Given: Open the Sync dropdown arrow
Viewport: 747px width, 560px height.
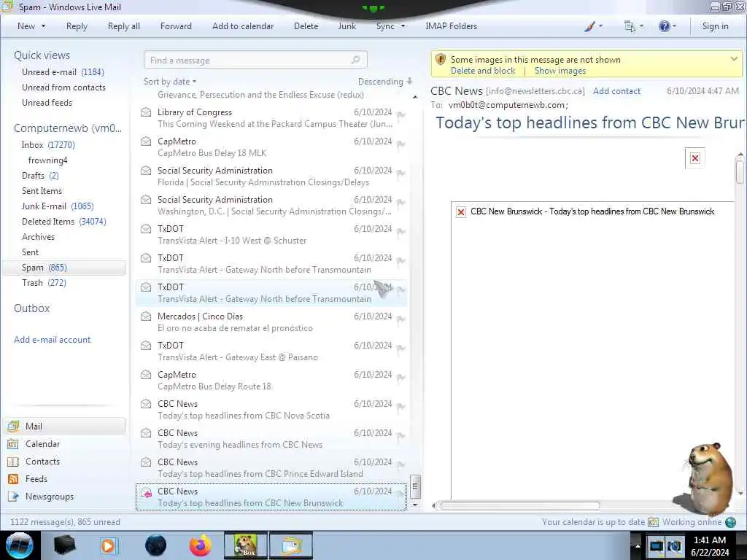Looking at the screenshot, I should click(403, 26).
